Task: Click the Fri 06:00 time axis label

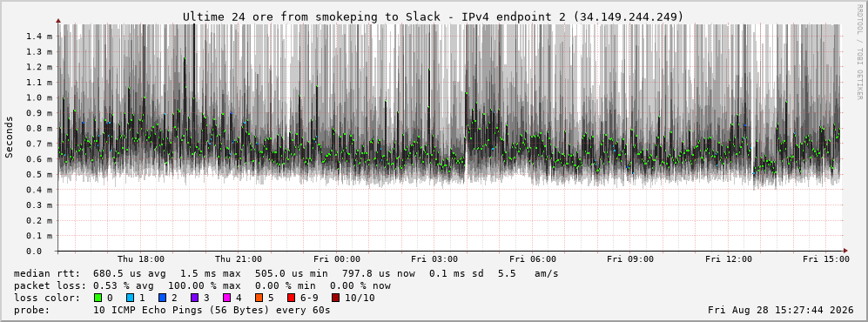Action: (x=533, y=259)
